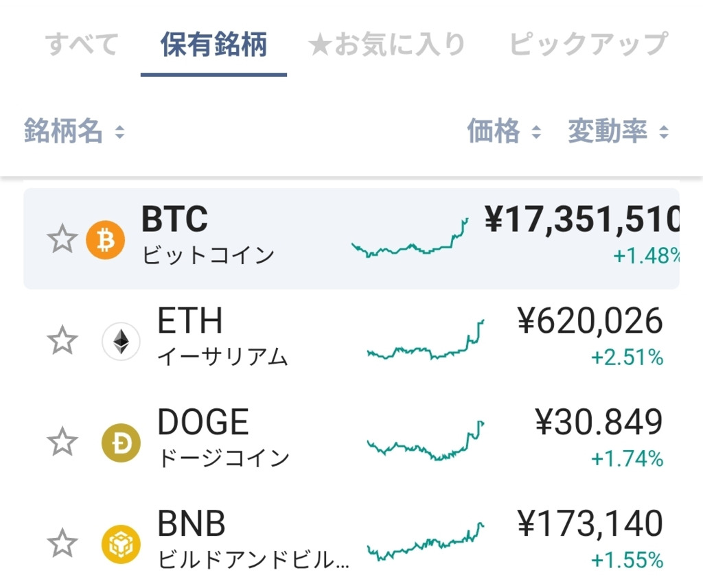Click BNB price ¥173,140
Image resolution: width=703 pixels, height=588 pixels.
point(590,525)
